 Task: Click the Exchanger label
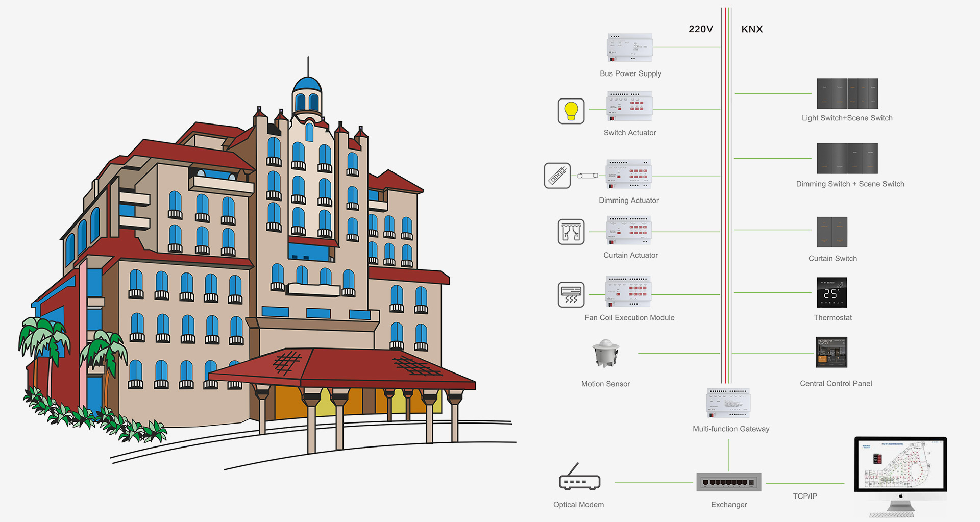click(729, 504)
